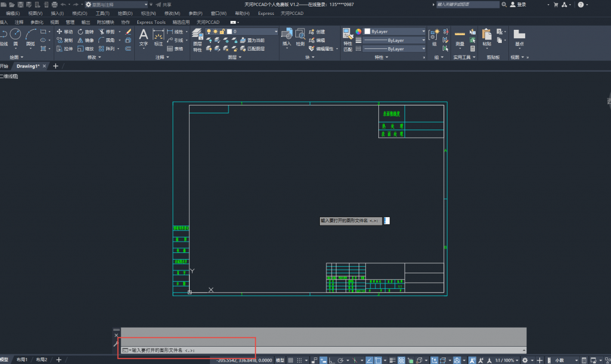Click the white ByLayer color swatch
The width and height of the screenshot is (611, 364).
tap(368, 32)
